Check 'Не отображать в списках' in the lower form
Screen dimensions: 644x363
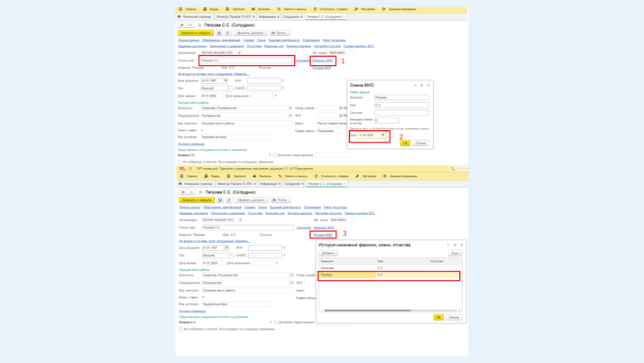[x=179, y=329]
